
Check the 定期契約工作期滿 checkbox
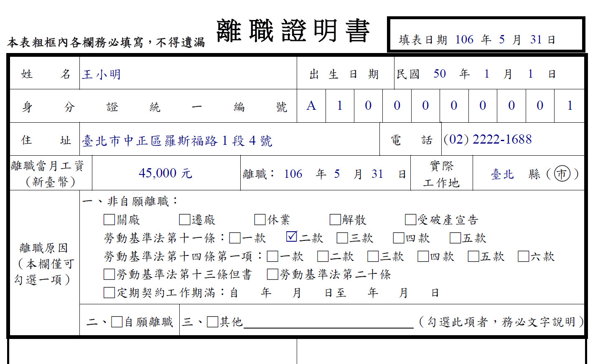109,293
